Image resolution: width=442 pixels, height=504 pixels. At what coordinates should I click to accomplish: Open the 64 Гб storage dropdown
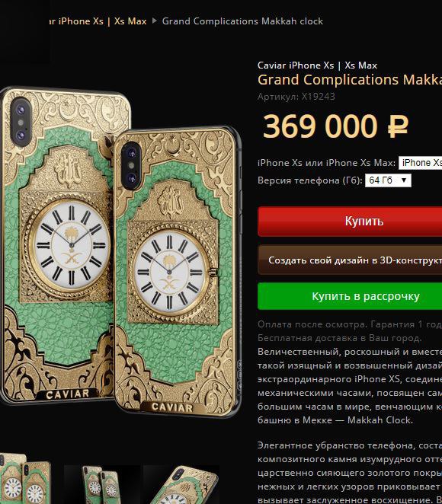click(x=388, y=180)
